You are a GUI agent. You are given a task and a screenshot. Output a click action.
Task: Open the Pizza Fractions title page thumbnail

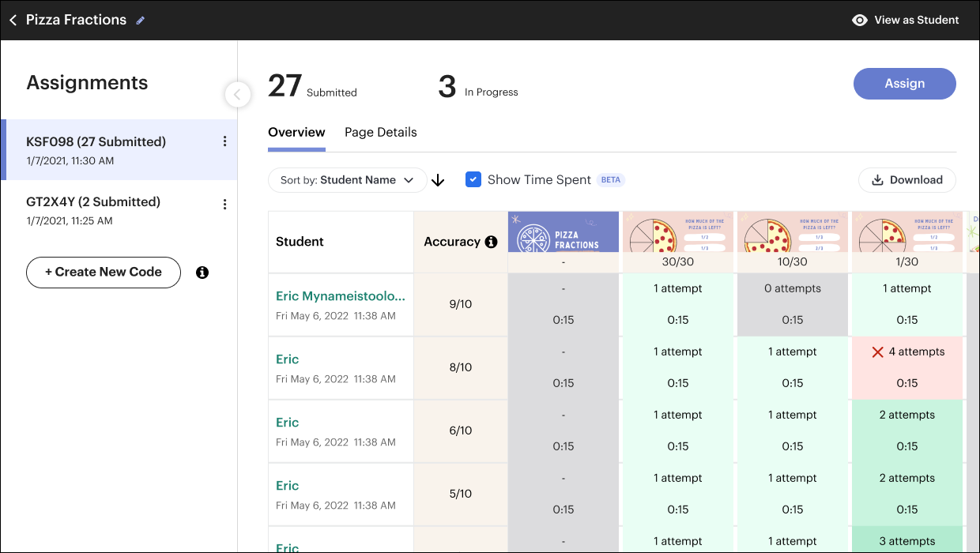[563, 231]
